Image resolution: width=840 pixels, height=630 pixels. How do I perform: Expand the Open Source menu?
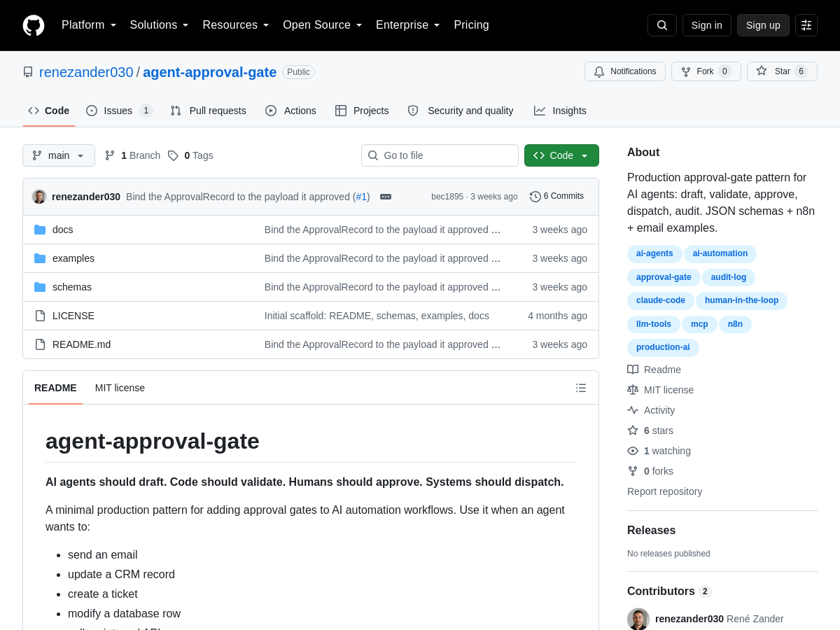[323, 25]
